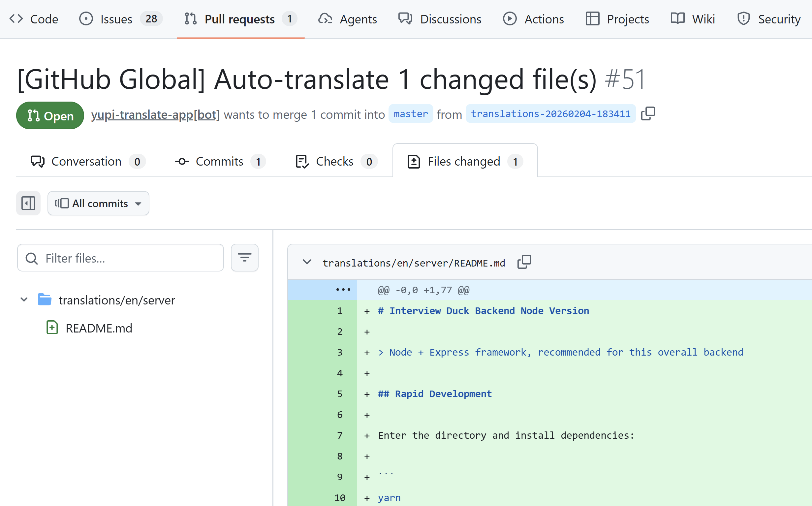This screenshot has height=506, width=812.
Task: Open the Wiki book icon tab
Action: click(677, 19)
